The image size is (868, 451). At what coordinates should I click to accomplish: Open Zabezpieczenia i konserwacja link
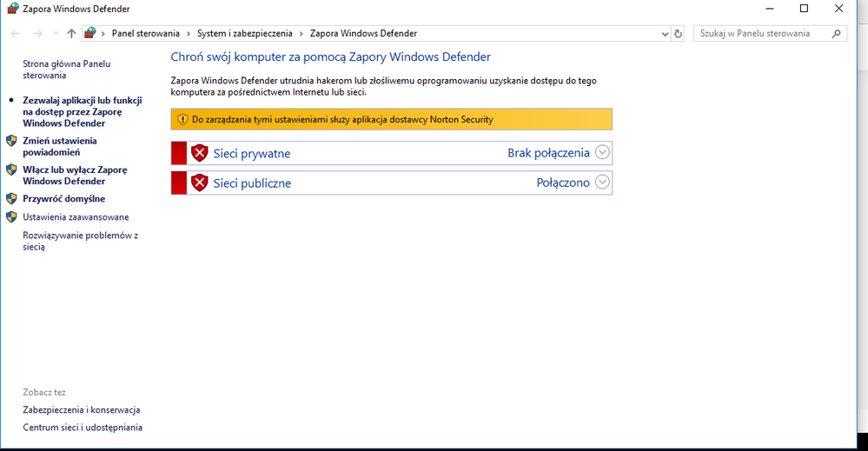click(x=82, y=410)
